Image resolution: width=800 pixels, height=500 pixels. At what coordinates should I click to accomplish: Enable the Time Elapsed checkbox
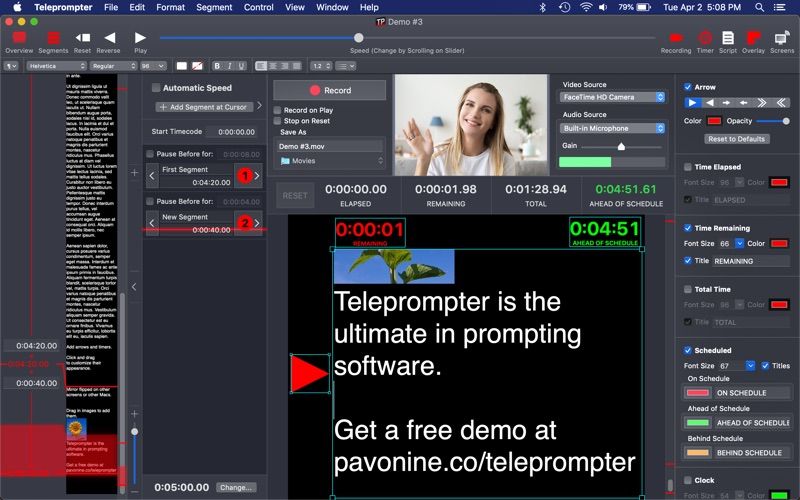point(688,167)
